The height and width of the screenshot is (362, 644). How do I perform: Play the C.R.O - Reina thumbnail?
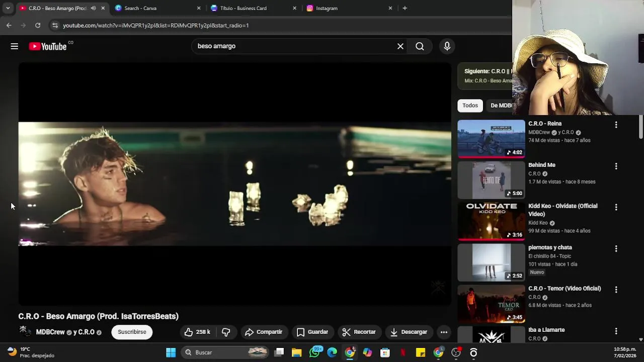click(x=491, y=139)
